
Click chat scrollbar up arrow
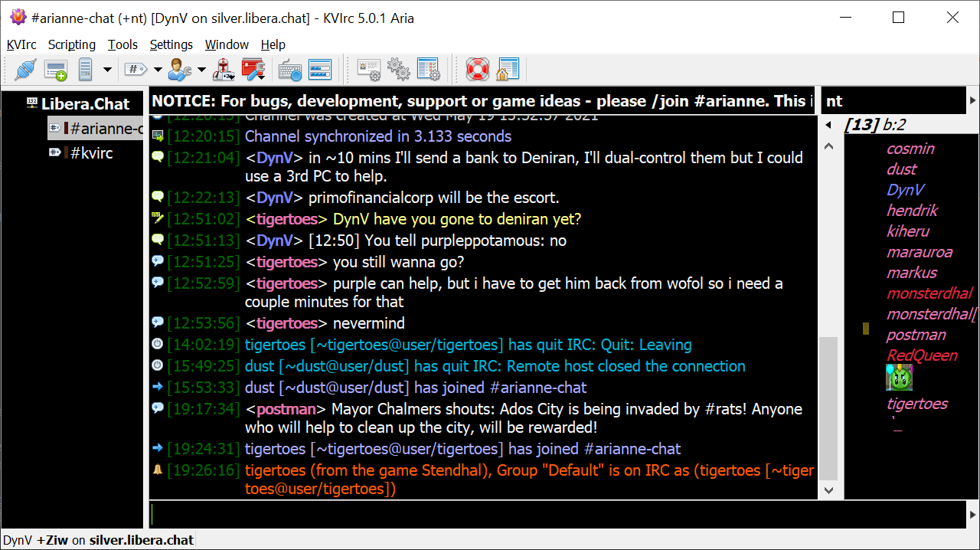tap(828, 146)
